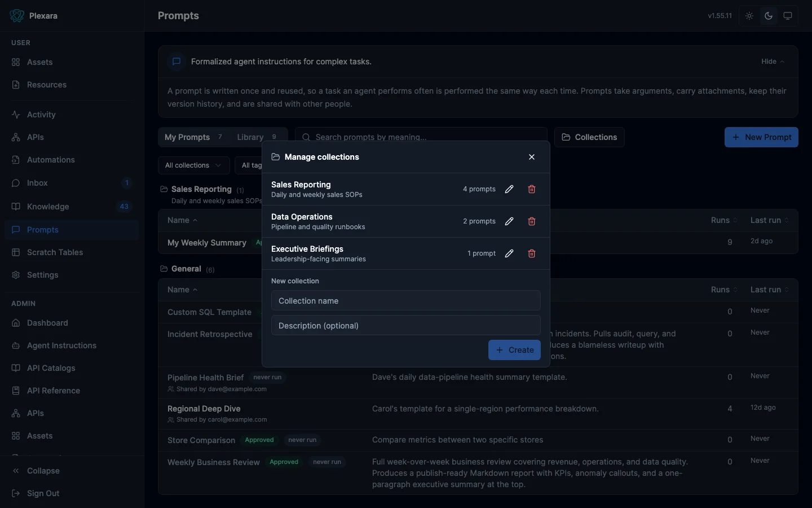
Task: Click the Knowledge book icon in sidebar
Action: (x=16, y=207)
